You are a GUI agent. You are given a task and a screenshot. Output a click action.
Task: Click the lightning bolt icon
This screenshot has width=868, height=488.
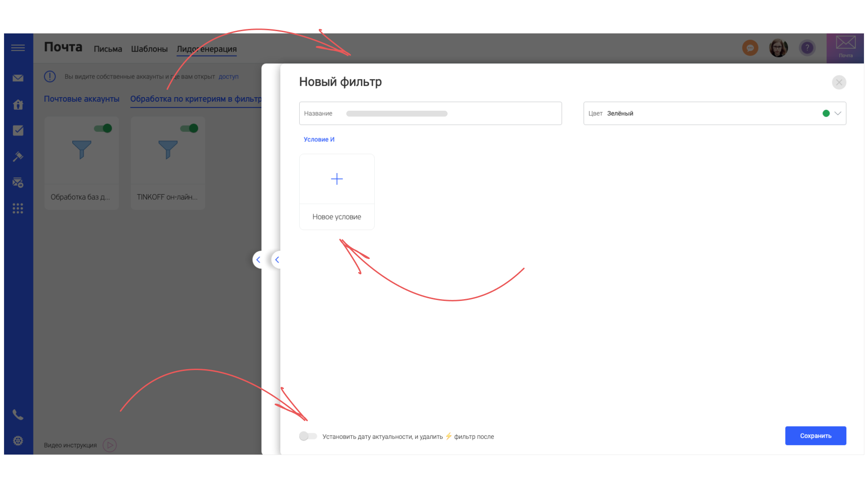pos(448,436)
